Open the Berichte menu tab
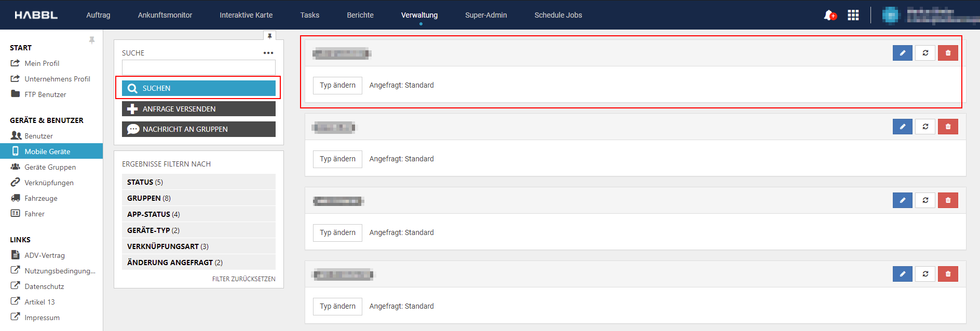The image size is (980, 331). [360, 15]
